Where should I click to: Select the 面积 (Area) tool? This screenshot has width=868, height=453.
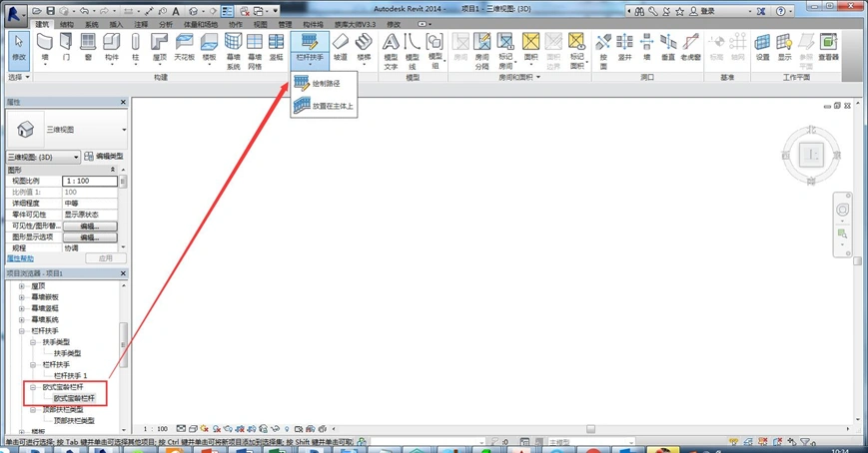click(x=530, y=48)
